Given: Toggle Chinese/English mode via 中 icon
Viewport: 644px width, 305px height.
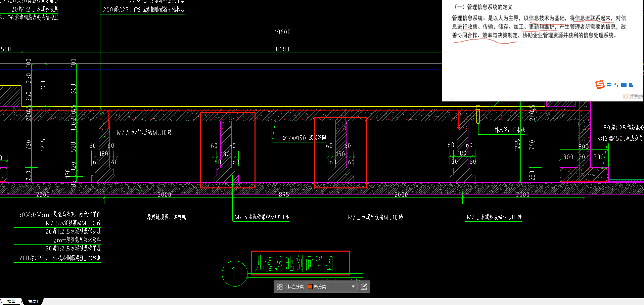Looking at the screenshot, I should 609,85.
